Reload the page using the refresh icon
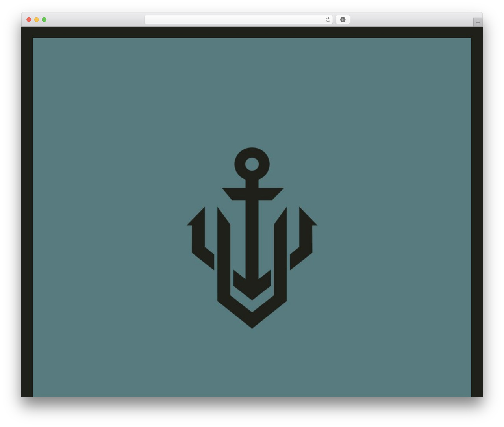This screenshot has height=427, width=504. point(328,20)
